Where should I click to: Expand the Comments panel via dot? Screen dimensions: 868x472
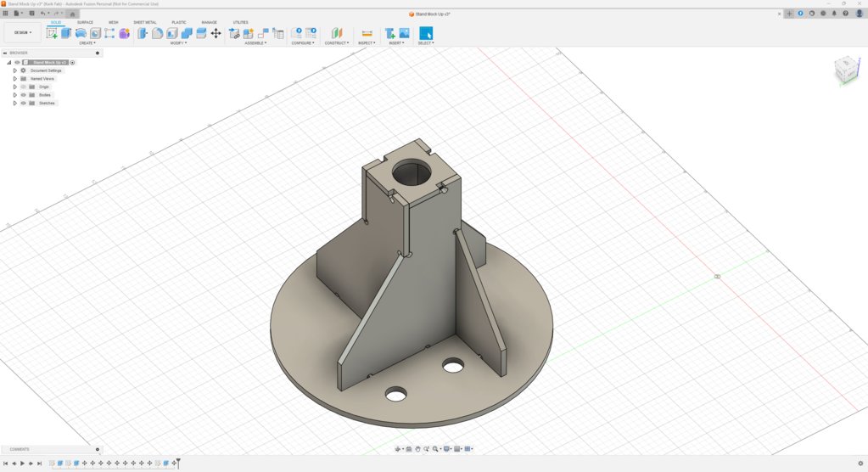[98, 449]
